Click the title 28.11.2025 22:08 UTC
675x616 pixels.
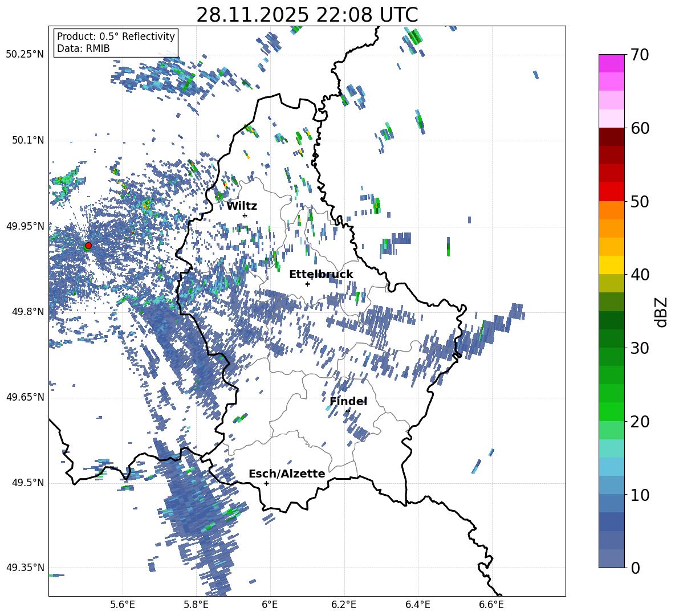pyautogui.click(x=307, y=15)
